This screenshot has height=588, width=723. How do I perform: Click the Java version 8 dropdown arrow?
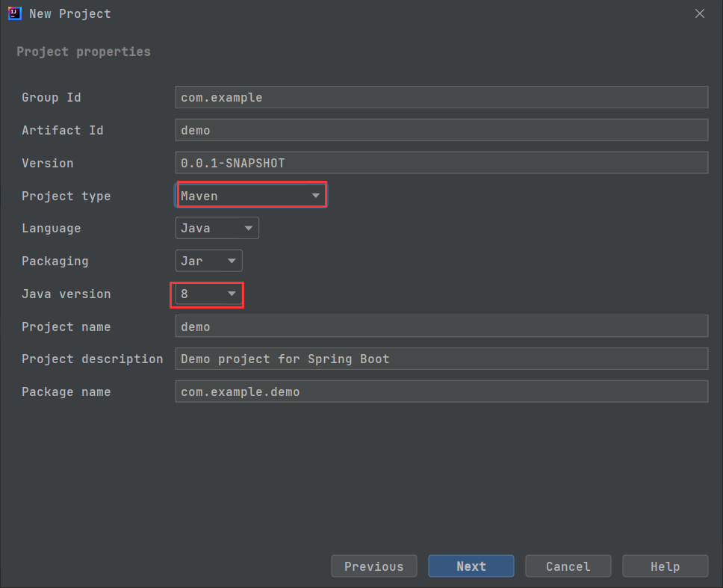(x=232, y=294)
